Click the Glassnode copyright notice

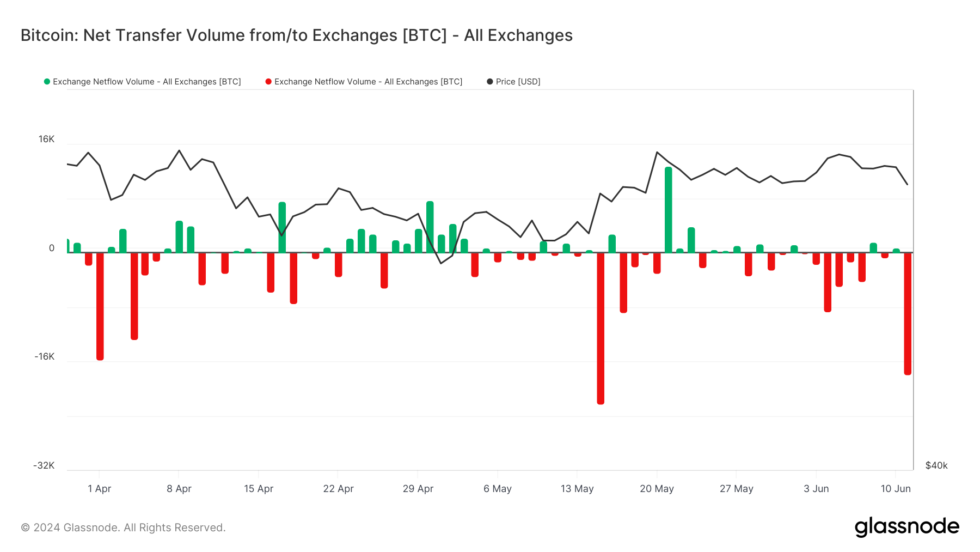[123, 527]
